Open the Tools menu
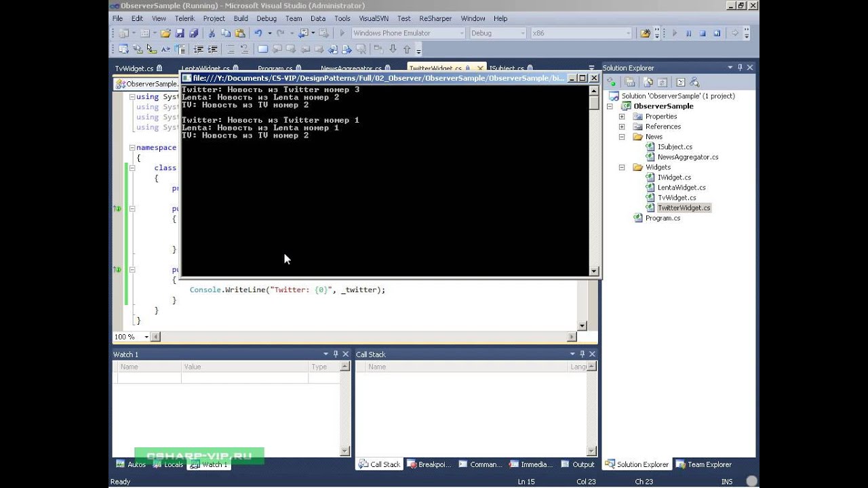This screenshot has width=868, height=488. coord(342,18)
